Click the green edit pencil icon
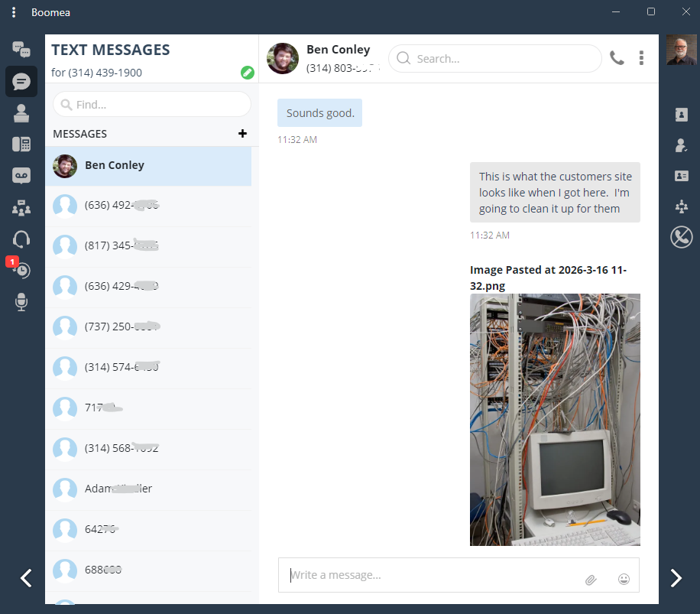 [x=247, y=73]
